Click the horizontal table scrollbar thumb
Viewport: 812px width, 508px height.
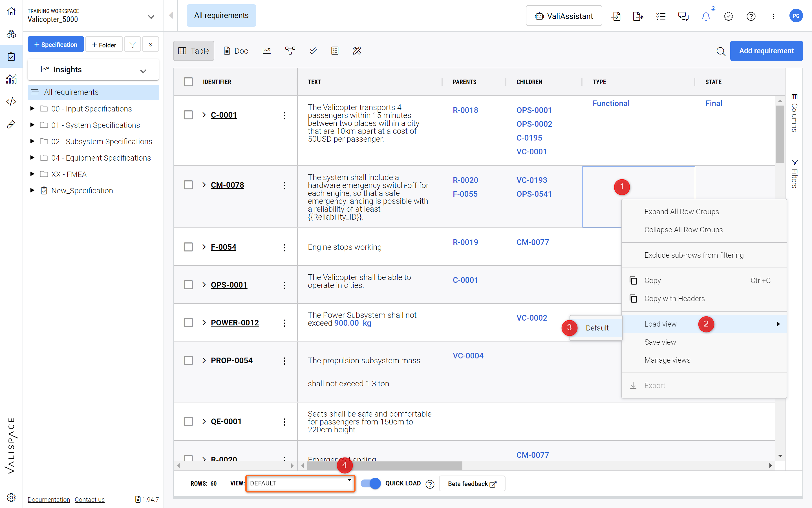pyautogui.click(x=385, y=466)
